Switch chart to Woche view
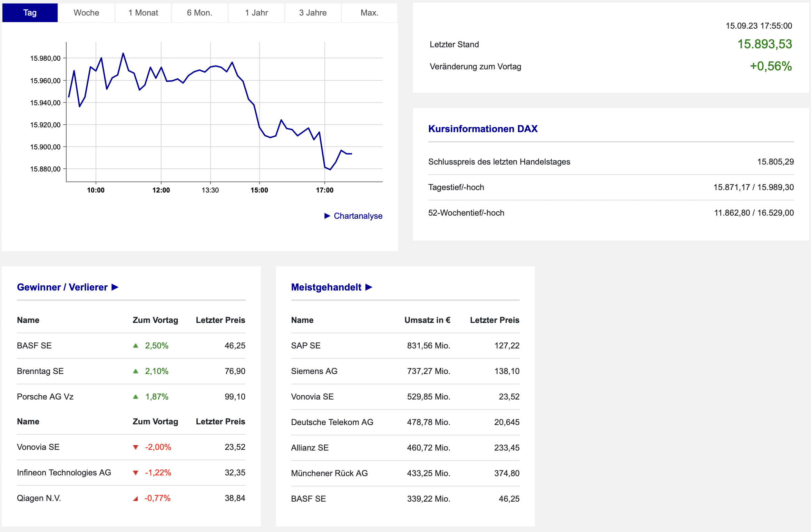 click(86, 13)
